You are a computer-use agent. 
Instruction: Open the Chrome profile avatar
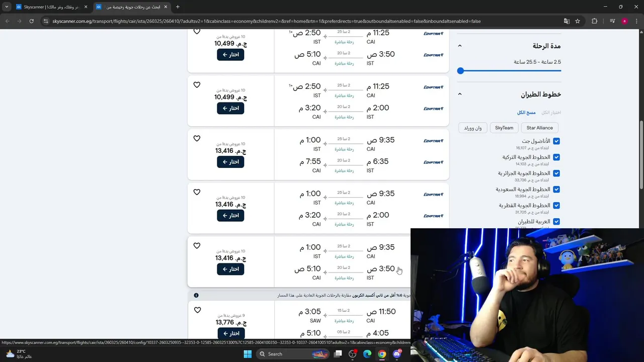click(x=624, y=21)
